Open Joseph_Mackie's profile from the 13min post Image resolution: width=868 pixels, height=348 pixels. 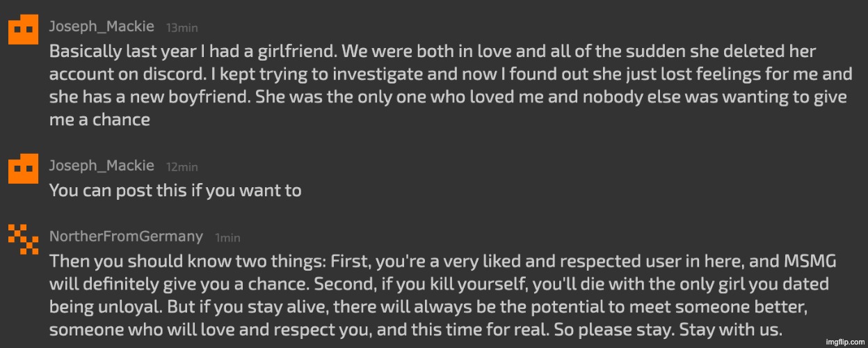point(102,26)
